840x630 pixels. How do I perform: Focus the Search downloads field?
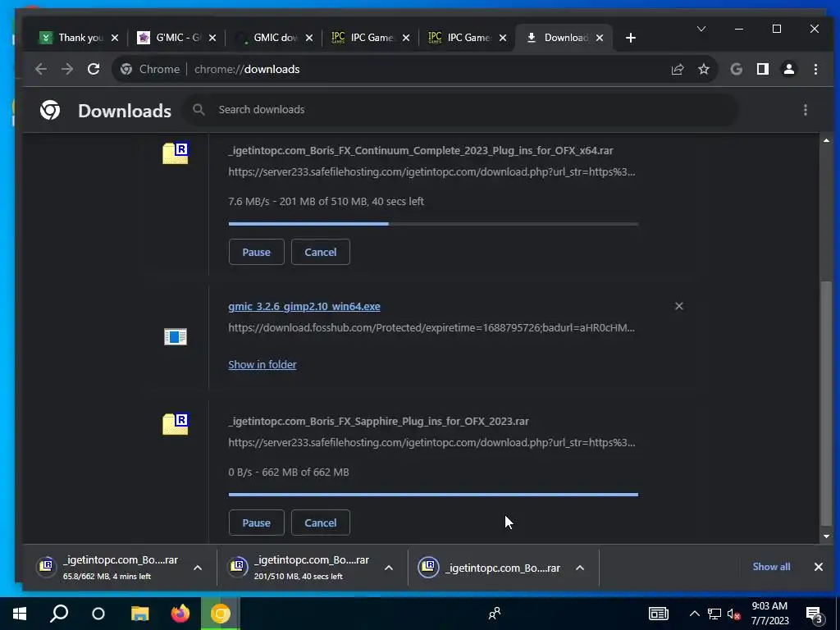click(461, 110)
